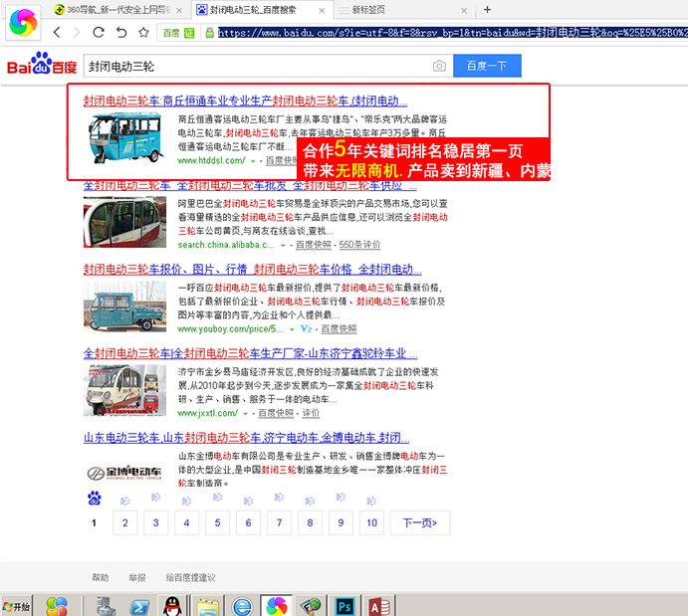Open 百度快照 of the jxxtl result
The width and height of the screenshot is (688, 616).
tap(276, 413)
